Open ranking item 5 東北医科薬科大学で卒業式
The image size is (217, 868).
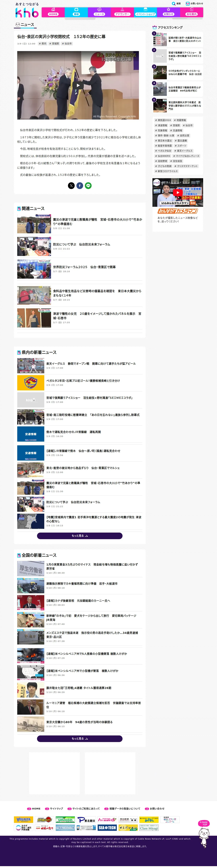(178, 105)
